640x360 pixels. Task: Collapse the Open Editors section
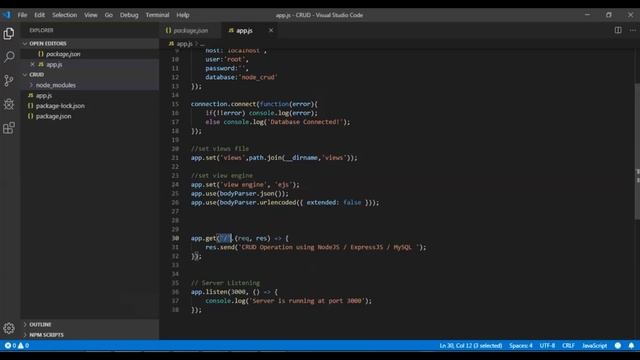click(x=25, y=43)
